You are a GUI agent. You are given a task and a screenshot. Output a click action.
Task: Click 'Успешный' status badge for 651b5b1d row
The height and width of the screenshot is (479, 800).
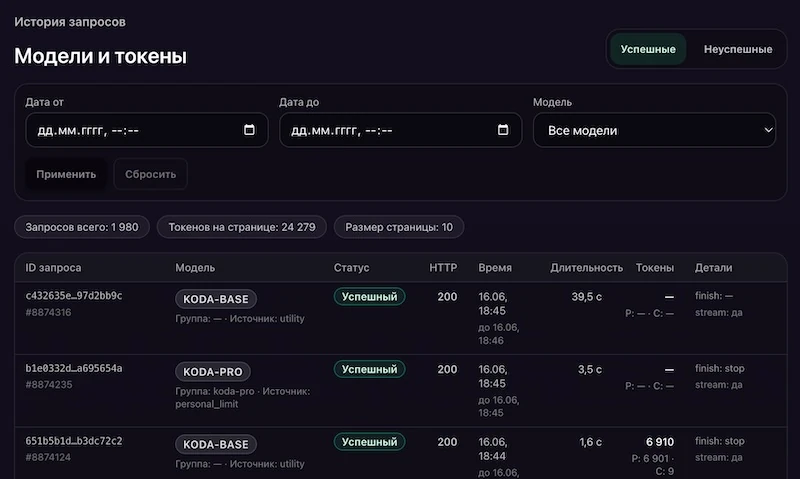(369, 442)
